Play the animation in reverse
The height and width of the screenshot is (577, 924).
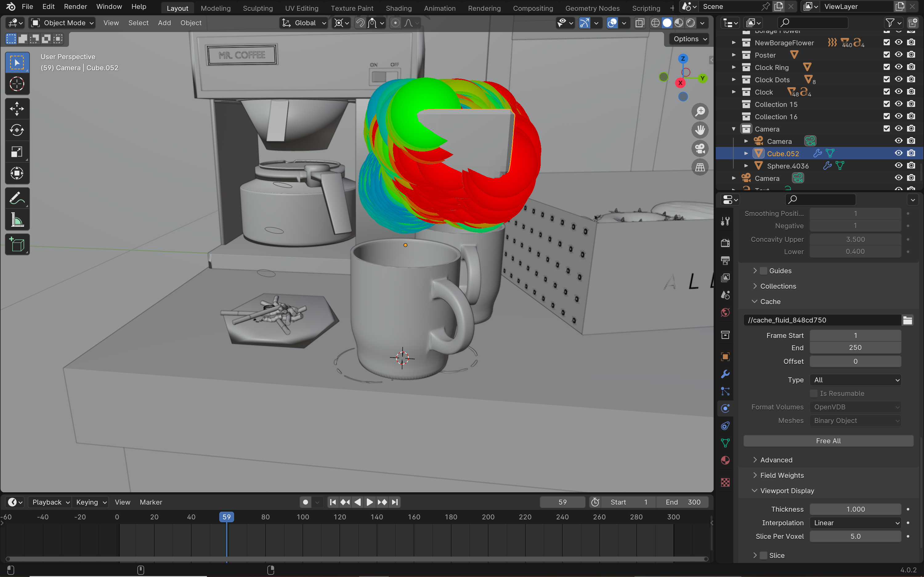click(x=358, y=502)
